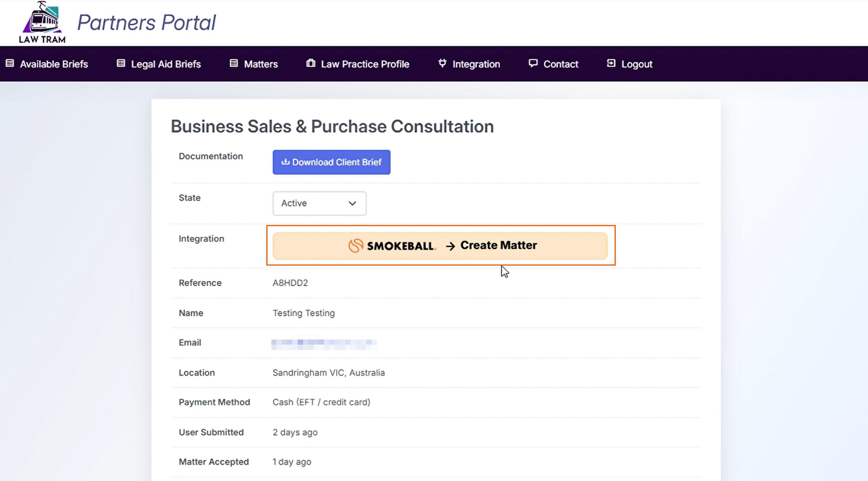The height and width of the screenshot is (481, 868).
Task: Go to Available Briefs menu
Action: pyautogui.click(x=54, y=64)
